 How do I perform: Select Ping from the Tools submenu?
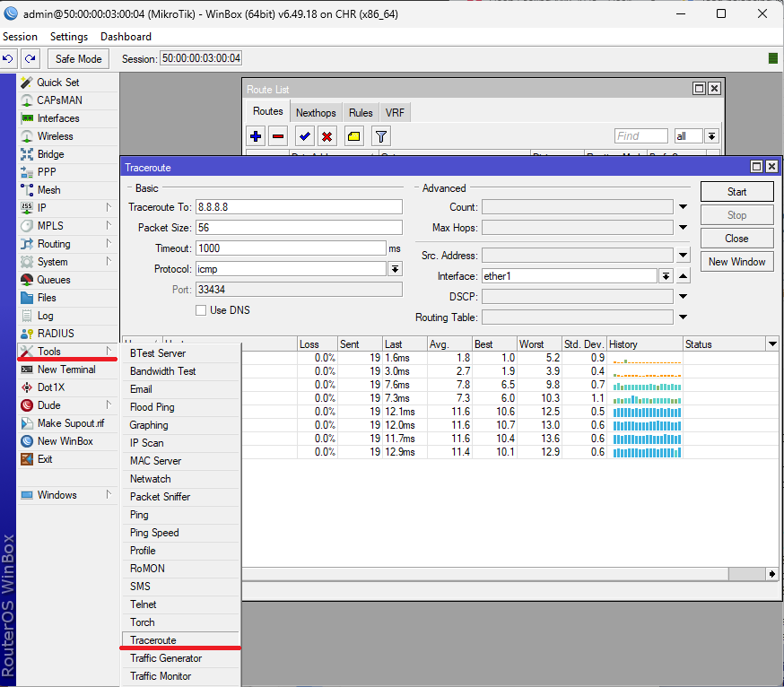[x=139, y=515]
